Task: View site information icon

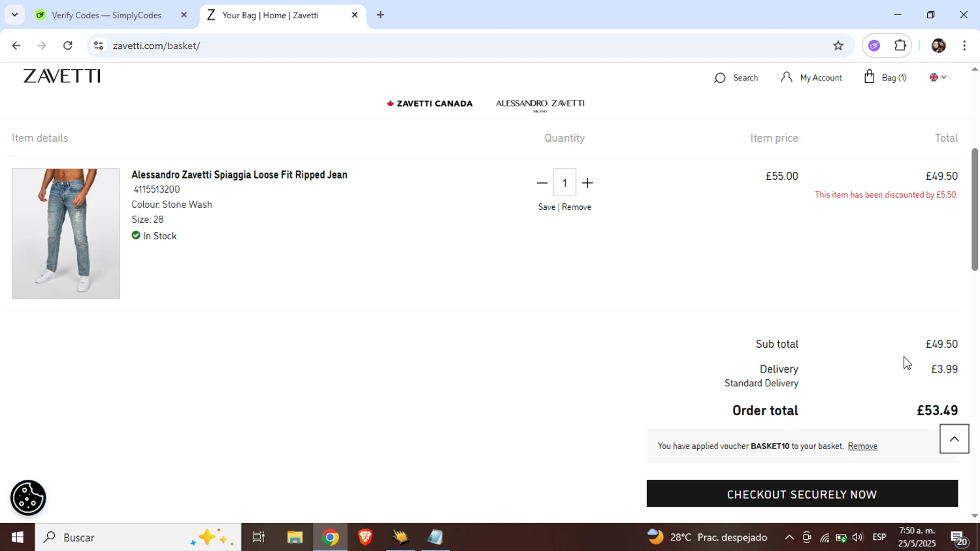Action: 98,46
